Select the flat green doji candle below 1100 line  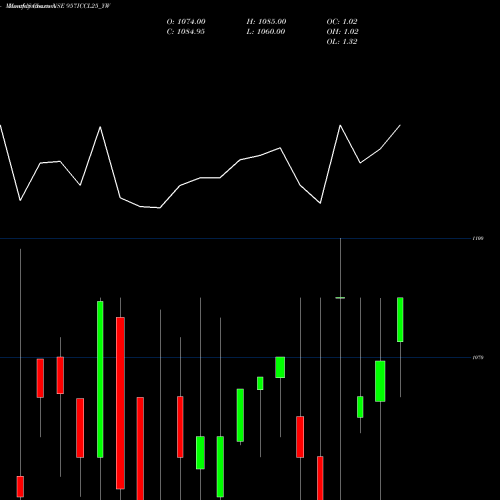coord(340,298)
